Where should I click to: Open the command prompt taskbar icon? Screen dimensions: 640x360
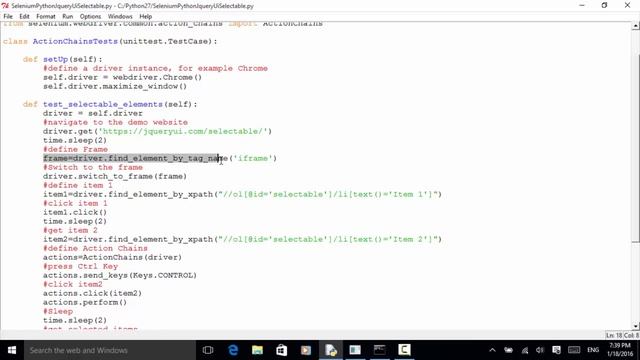tap(380, 350)
